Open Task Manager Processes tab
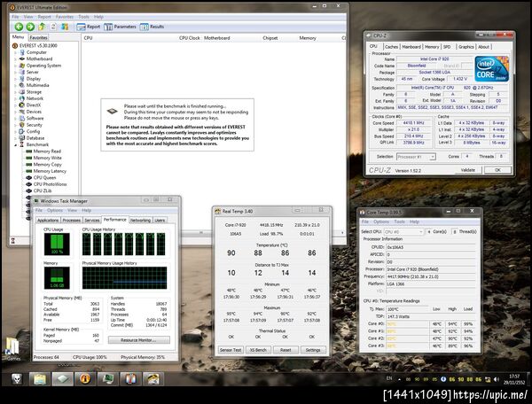The image size is (532, 404). tap(72, 221)
